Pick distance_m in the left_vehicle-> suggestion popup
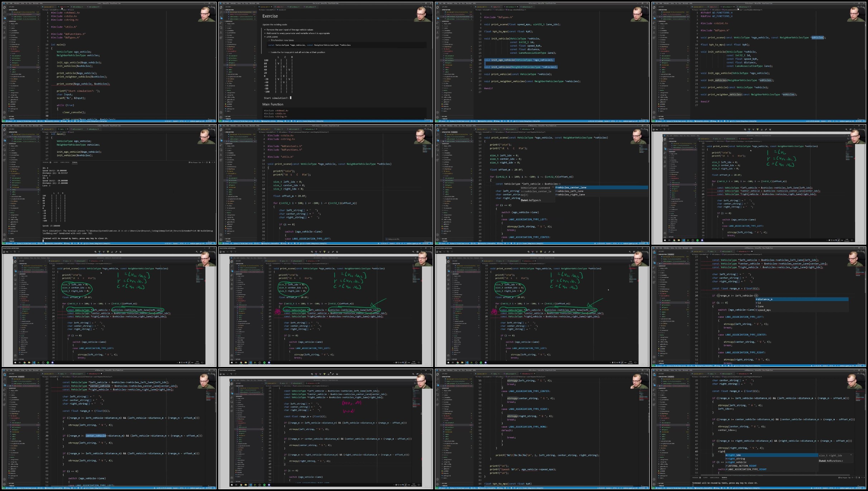This screenshot has height=491, width=868. coord(802,299)
